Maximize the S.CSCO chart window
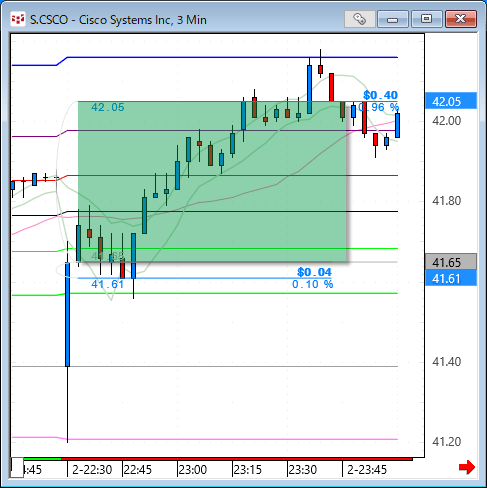The image size is (487, 488). [426, 19]
